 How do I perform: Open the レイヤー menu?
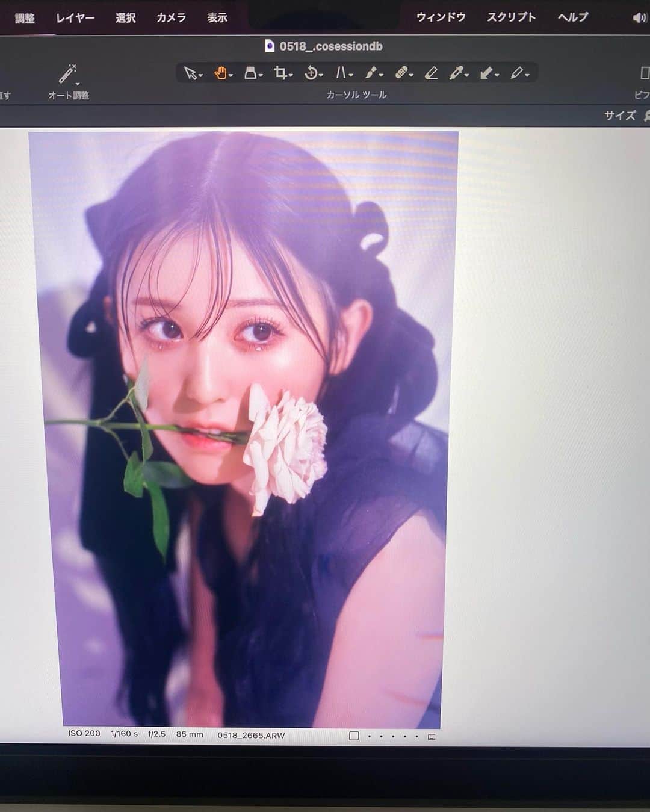pos(75,18)
